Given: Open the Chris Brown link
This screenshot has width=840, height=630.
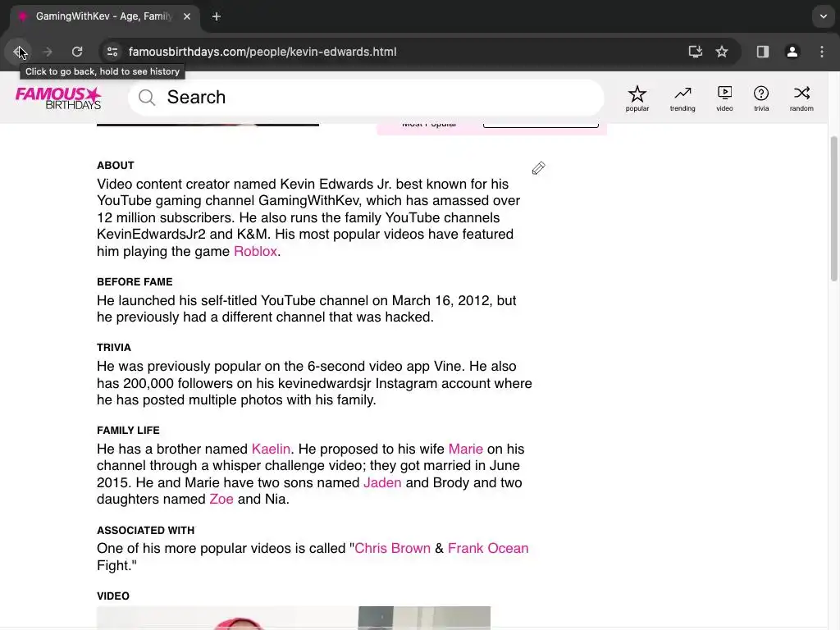Looking at the screenshot, I should [393, 549].
